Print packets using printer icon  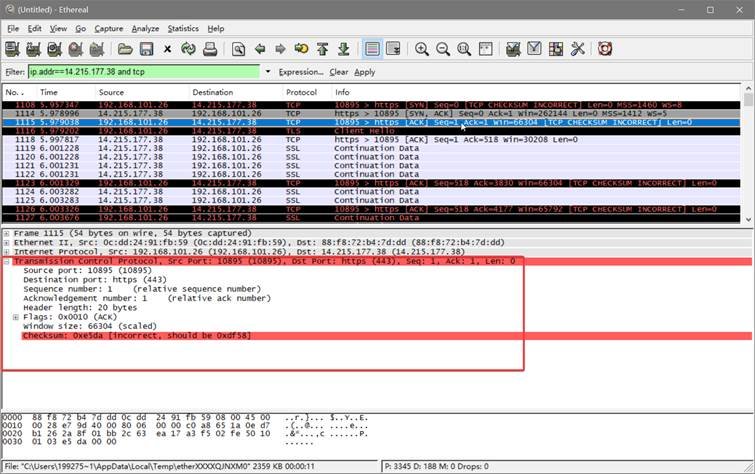210,49
